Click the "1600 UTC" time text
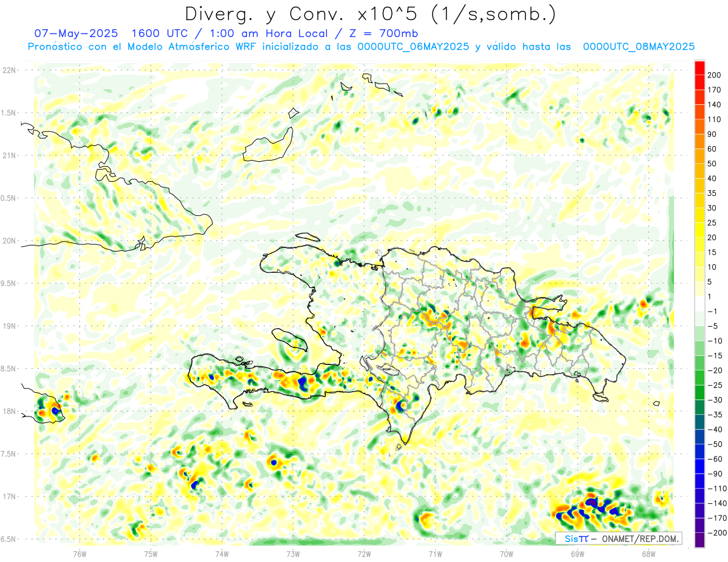 161,33
